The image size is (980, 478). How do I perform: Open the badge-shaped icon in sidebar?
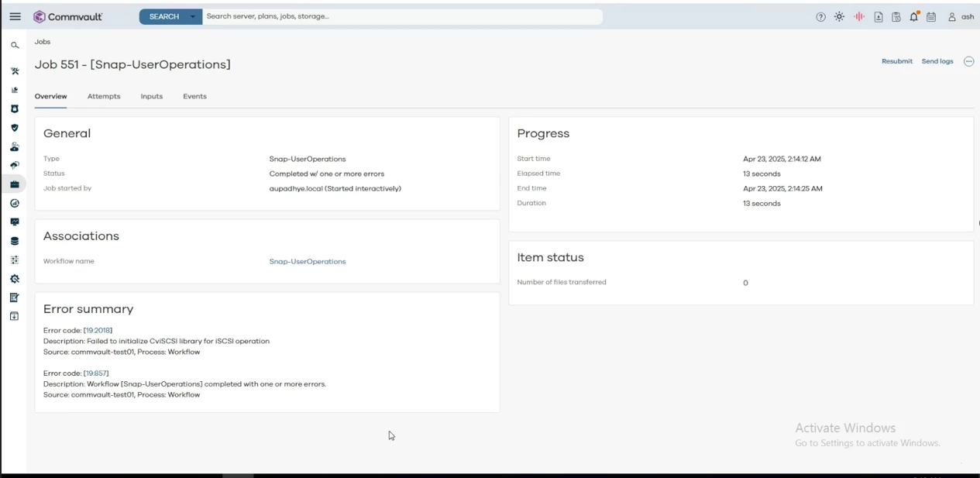[15, 109]
